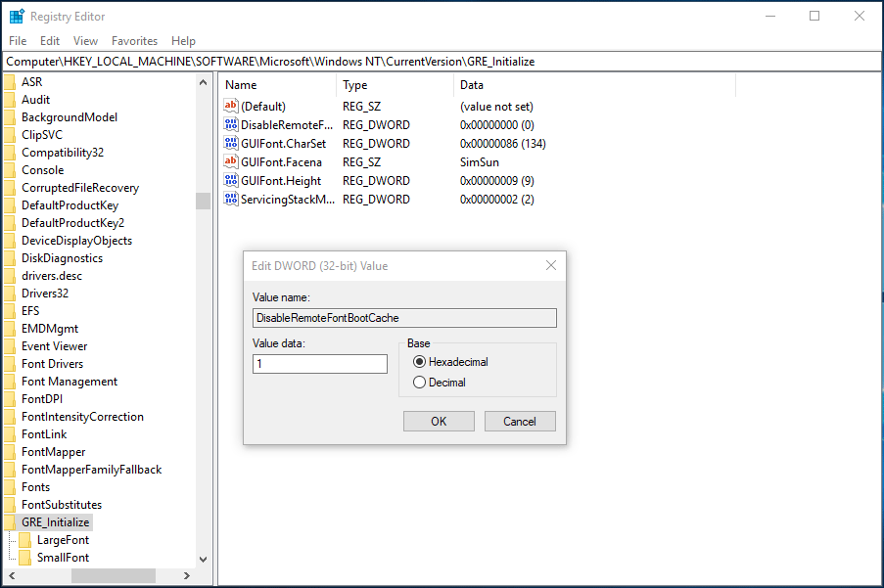Open the Favorites menu
This screenshot has width=884, height=588.
tap(134, 41)
